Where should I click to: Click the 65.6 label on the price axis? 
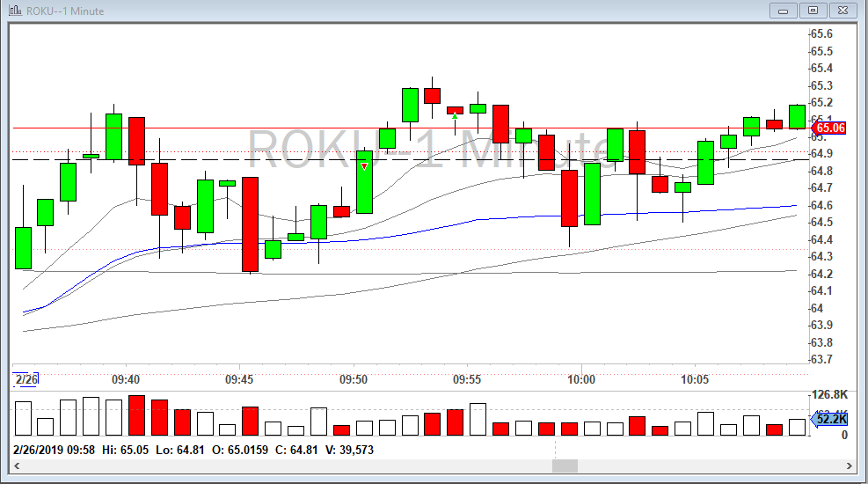(821, 33)
